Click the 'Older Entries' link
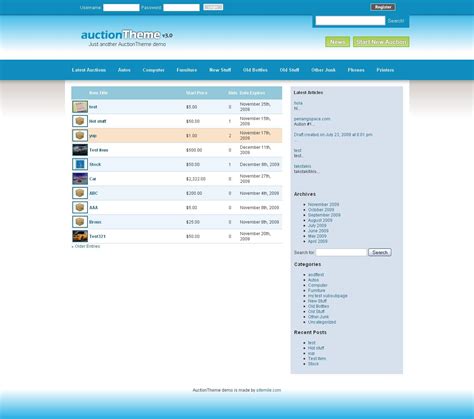 click(x=86, y=246)
